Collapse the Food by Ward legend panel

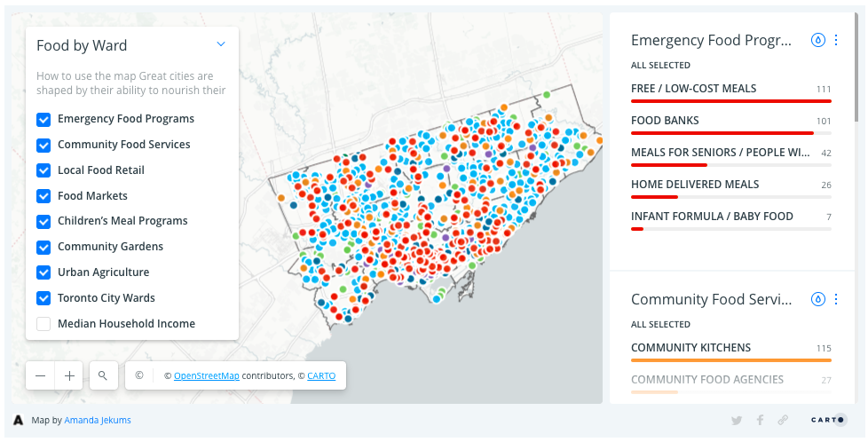(221, 43)
